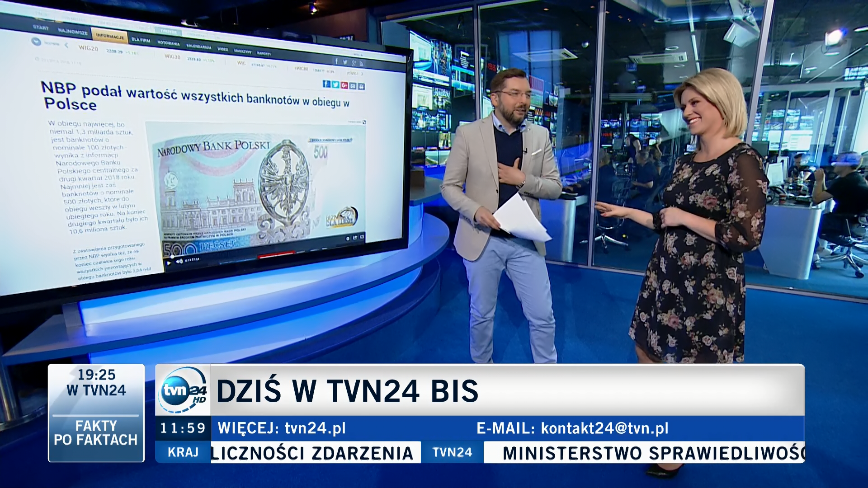Screen dimensions: 868x488
Task: Select the highlighted INFORMACJE tab
Action: click(x=110, y=36)
